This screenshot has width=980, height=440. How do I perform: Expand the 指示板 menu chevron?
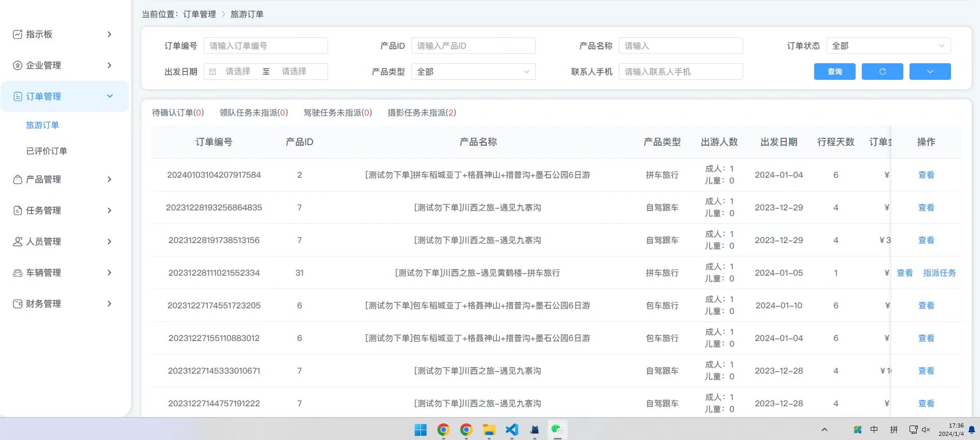click(109, 34)
